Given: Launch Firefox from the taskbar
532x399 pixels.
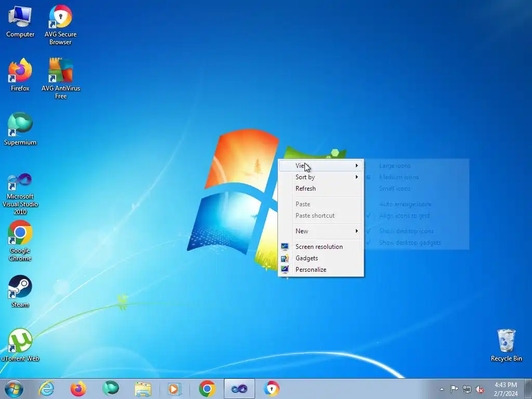Looking at the screenshot, I should [78, 389].
